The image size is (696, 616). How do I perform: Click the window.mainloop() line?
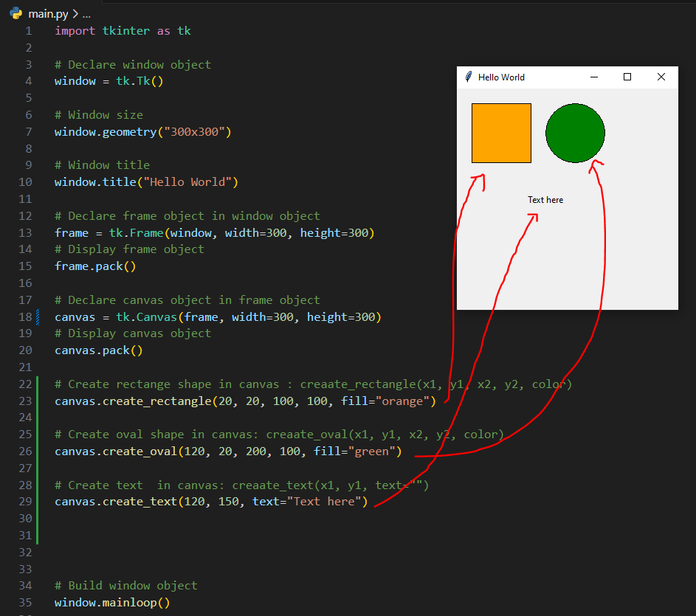click(x=112, y=603)
